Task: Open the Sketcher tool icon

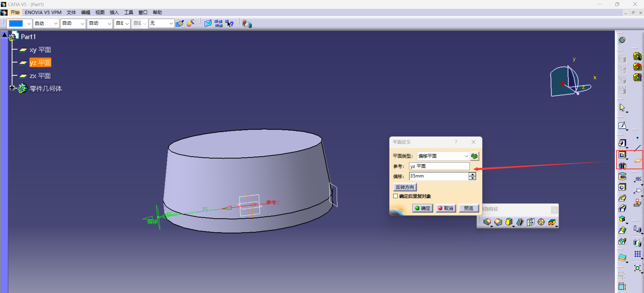Action: 622,125
